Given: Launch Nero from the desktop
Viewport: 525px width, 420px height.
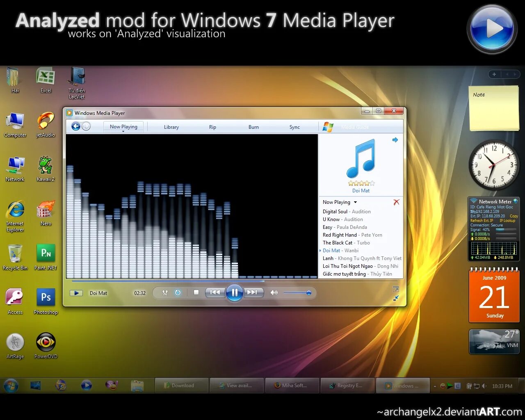Looking at the screenshot, I should (46, 213).
